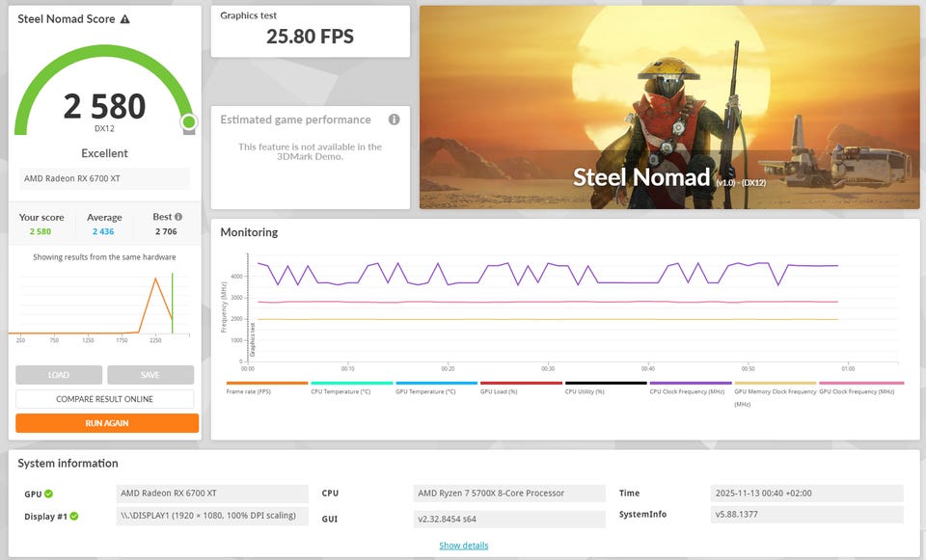Viewport: 926px width, 560px height.
Task: Click the GUI version v2.32.8454 s64
Action: click(509, 519)
